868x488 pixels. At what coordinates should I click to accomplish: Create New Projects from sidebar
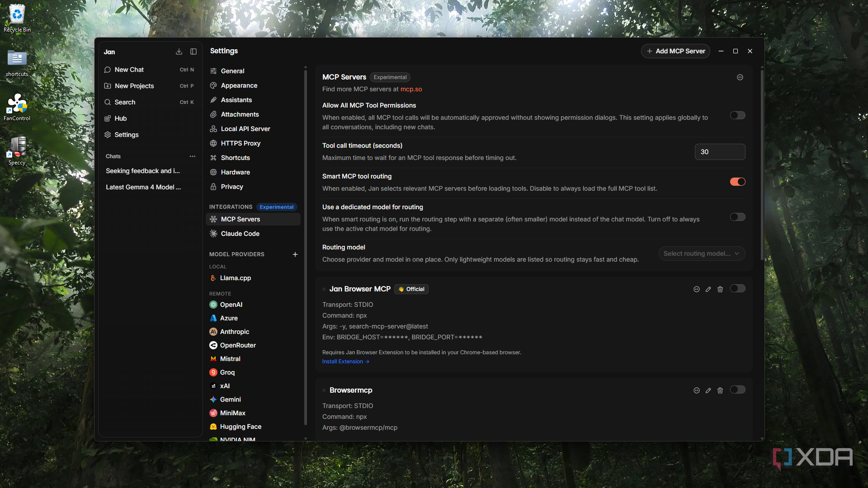(x=150, y=86)
